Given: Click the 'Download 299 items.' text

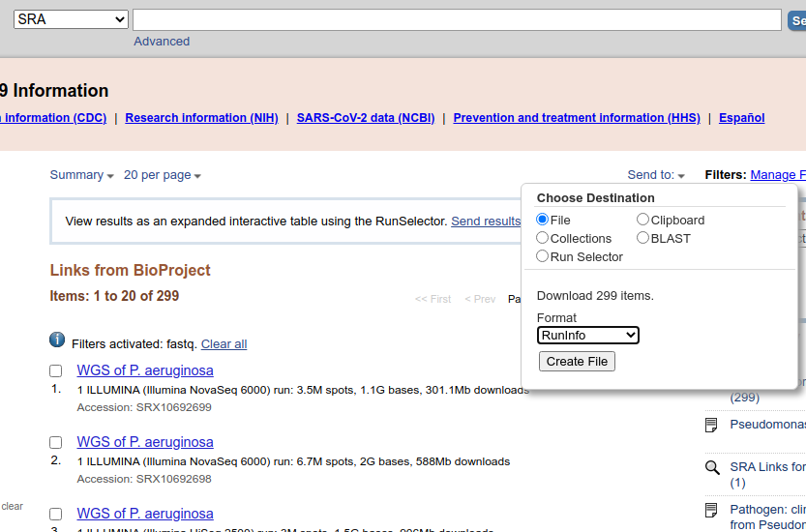Looking at the screenshot, I should tap(595, 296).
